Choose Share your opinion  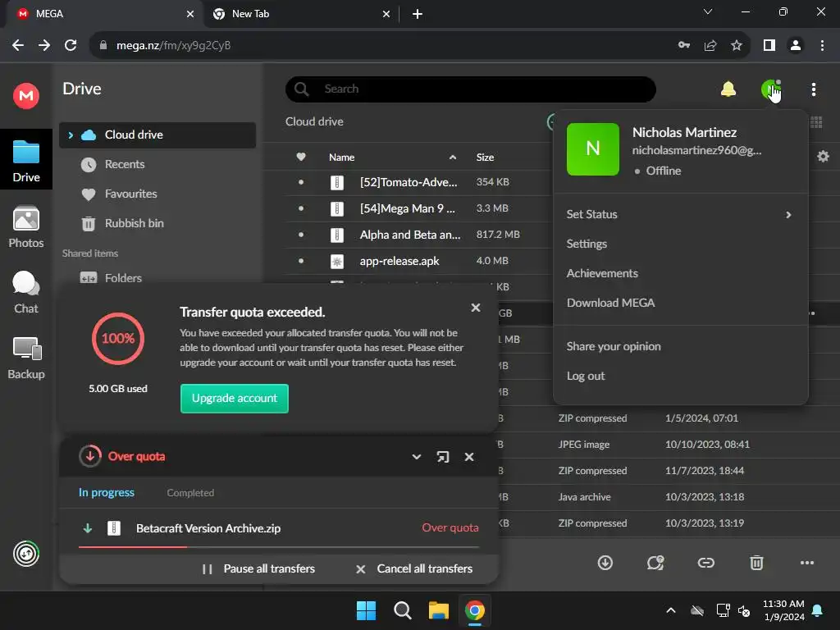(x=614, y=346)
